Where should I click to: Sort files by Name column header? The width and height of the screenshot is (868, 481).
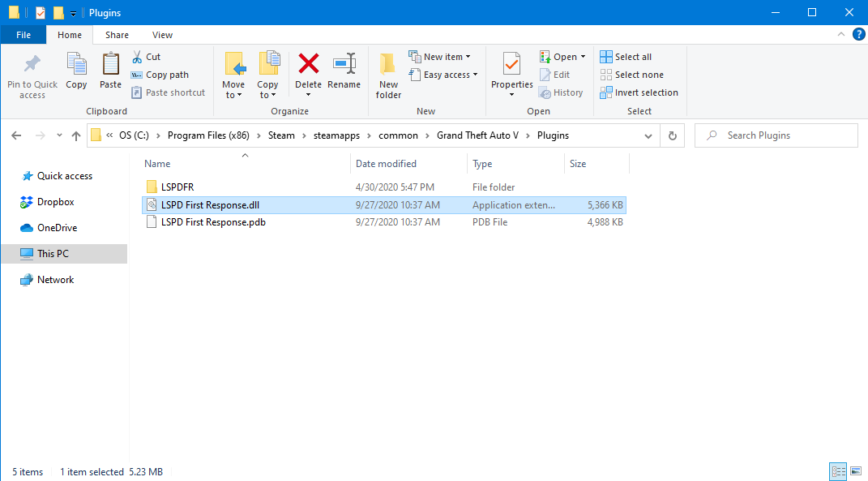[246, 164]
